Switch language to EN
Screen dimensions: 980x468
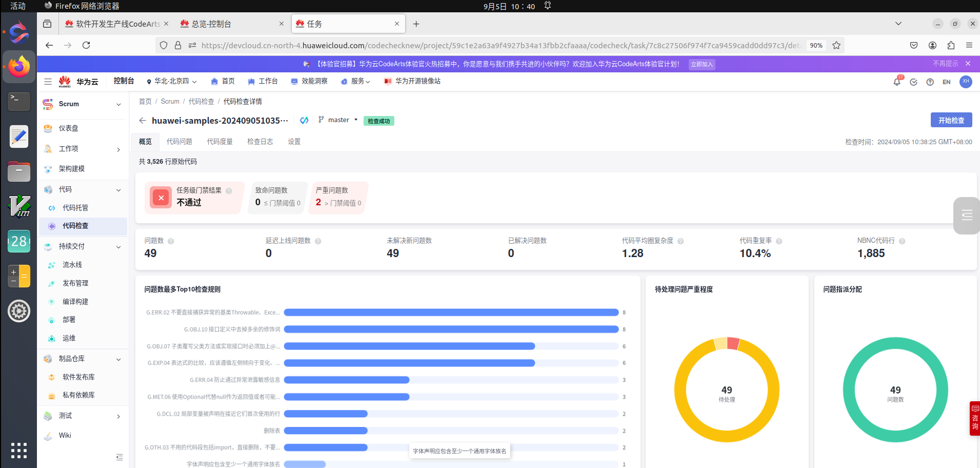coord(947,82)
